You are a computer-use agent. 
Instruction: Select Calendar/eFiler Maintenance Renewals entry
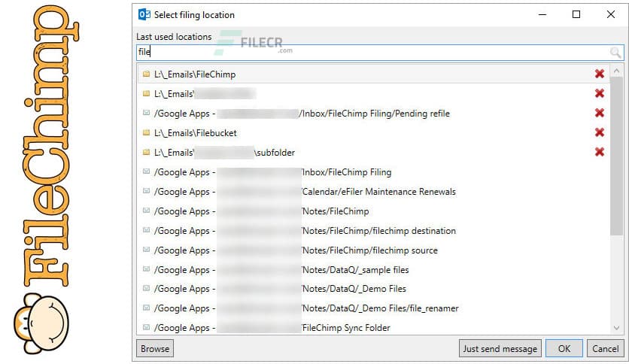coord(373,192)
